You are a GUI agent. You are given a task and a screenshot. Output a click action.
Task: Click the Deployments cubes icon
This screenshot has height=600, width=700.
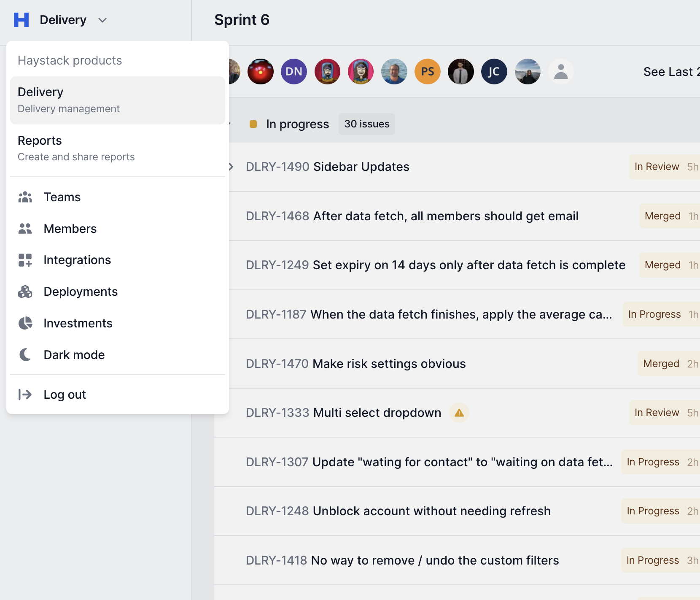click(25, 292)
